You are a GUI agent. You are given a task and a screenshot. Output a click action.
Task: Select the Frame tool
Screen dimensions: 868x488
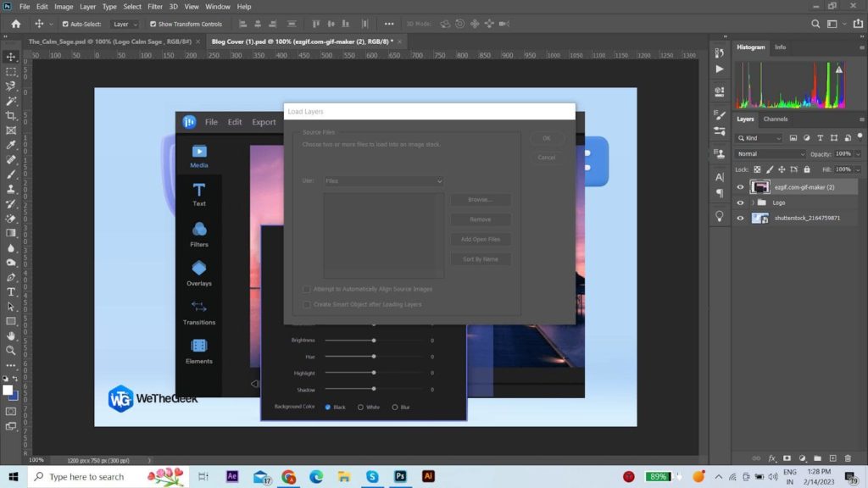coord(10,130)
